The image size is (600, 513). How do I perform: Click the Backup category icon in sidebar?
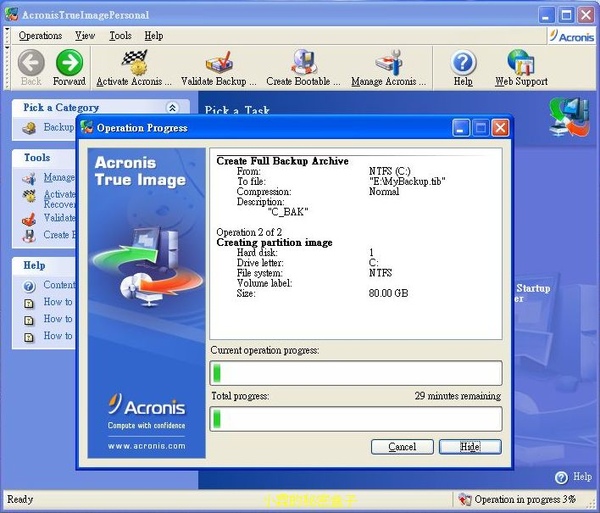(29, 128)
